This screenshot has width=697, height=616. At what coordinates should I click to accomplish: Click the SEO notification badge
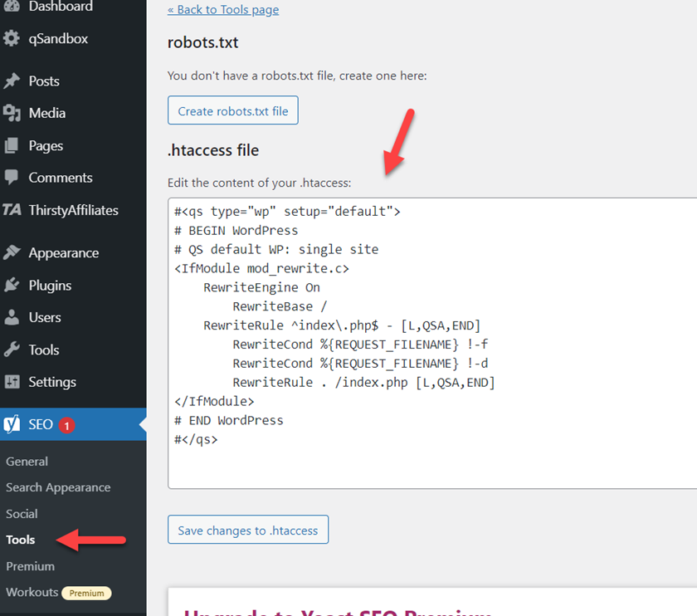66,426
